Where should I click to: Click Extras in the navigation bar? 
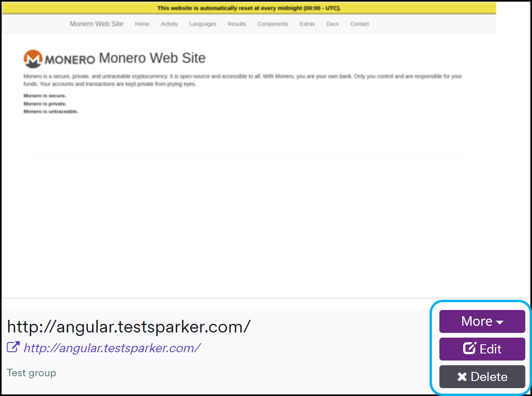(307, 24)
